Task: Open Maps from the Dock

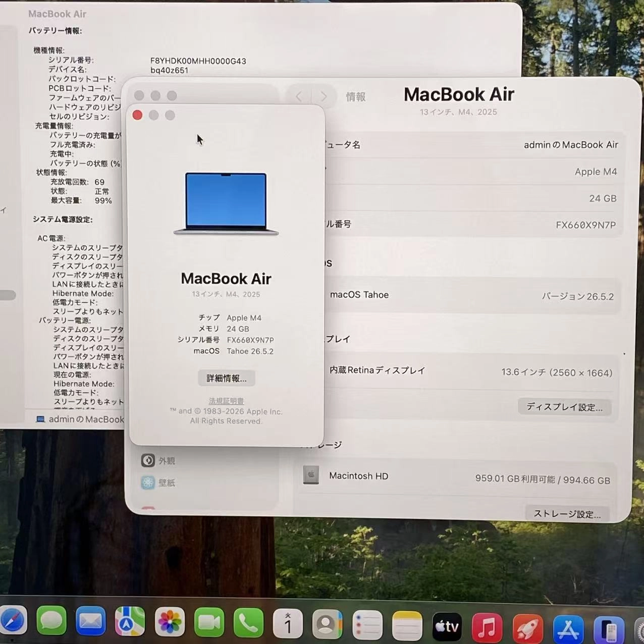Action: (x=130, y=622)
